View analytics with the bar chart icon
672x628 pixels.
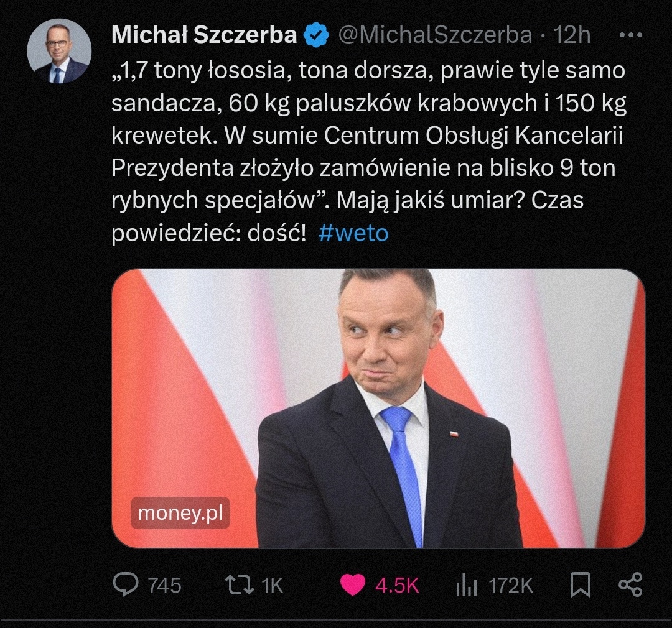[467, 584]
